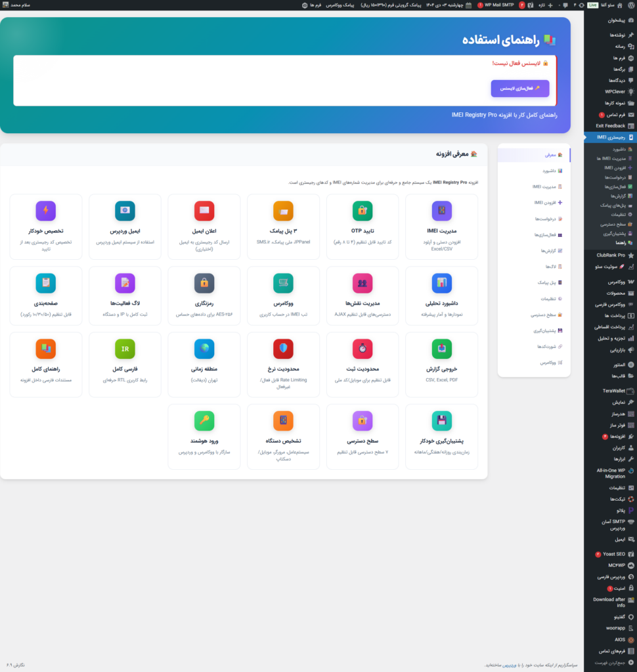Click the مدیریت IMEI feature card icon
This screenshot has height=672, width=637.
coord(441,211)
